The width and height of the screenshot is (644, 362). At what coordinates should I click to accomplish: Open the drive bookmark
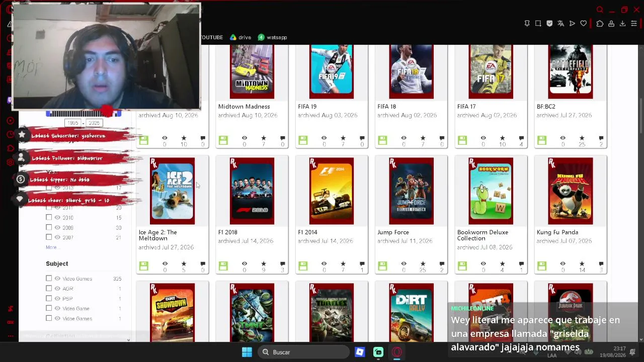point(240,37)
